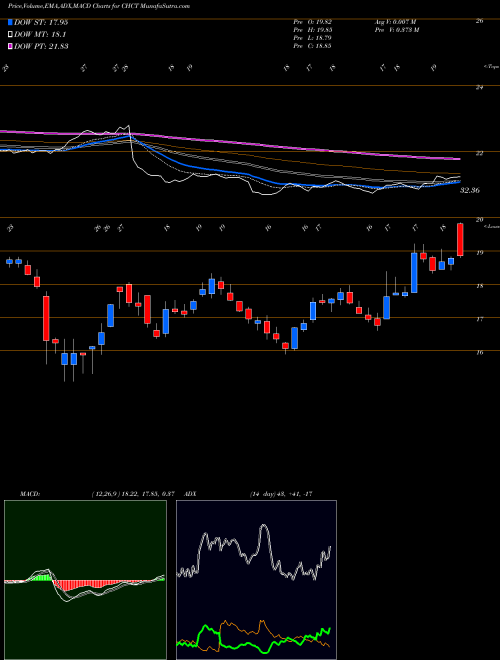Click the 22 price axis label
Image resolution: width=500 pixels, height=660 pixels.
[479, 153]
